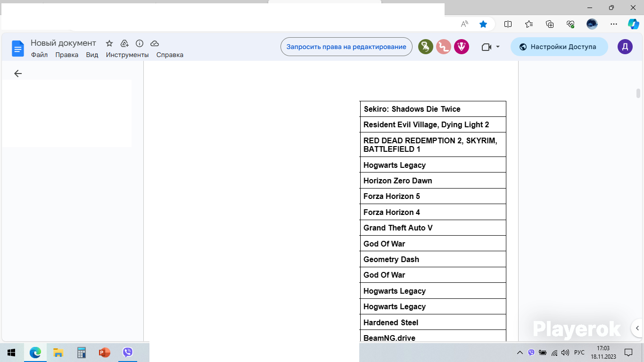
Task: Open the Edge Favorites list
Action: (x=529, y=24)
